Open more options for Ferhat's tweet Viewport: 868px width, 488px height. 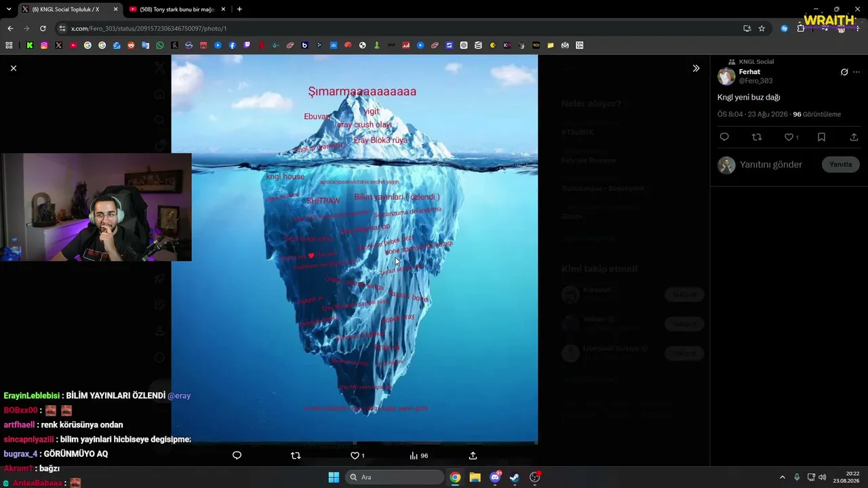tap(856, 72)
